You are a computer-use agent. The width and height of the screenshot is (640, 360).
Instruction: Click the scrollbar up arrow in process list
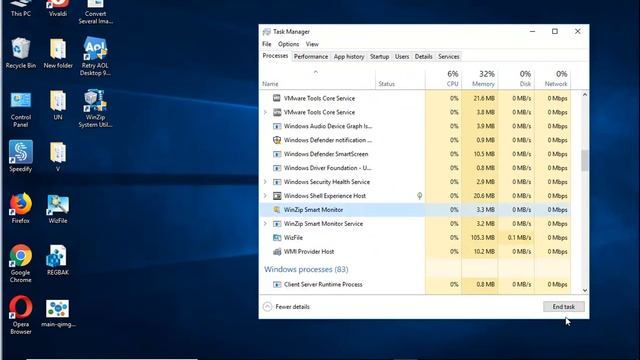click(584, 95)
